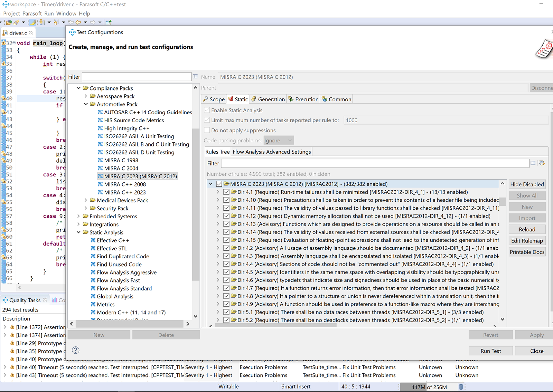Switch to the Common tab
The height and width of the screenshot is (392, 553).
point(337,99)
